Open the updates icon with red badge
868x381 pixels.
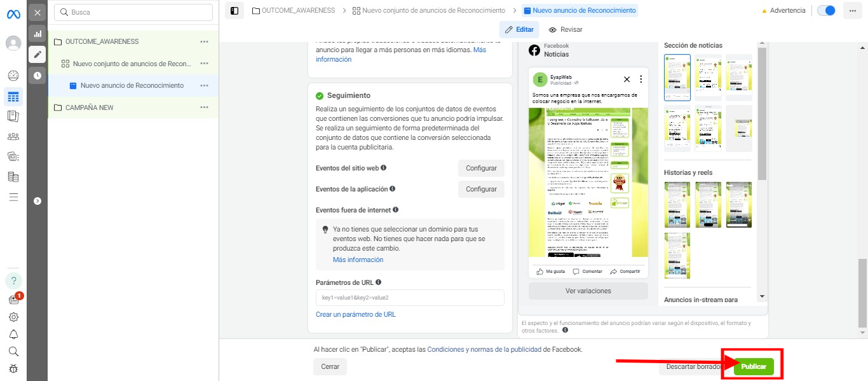[x=14, y=299]
